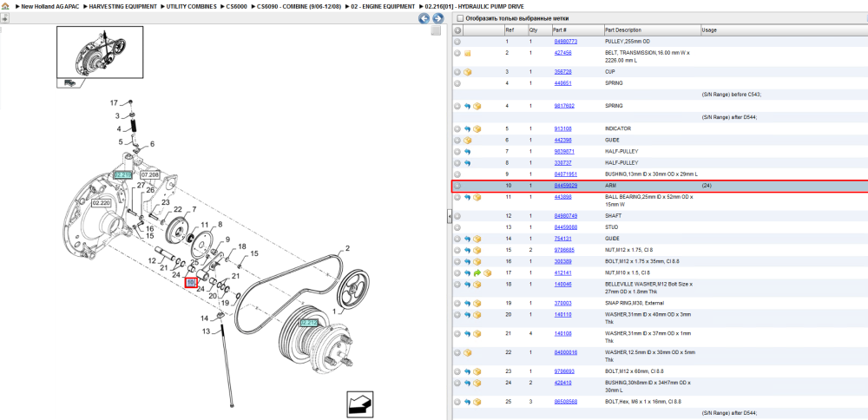
Task: Select the circle button for STUD row
Action: click(457, 227)
